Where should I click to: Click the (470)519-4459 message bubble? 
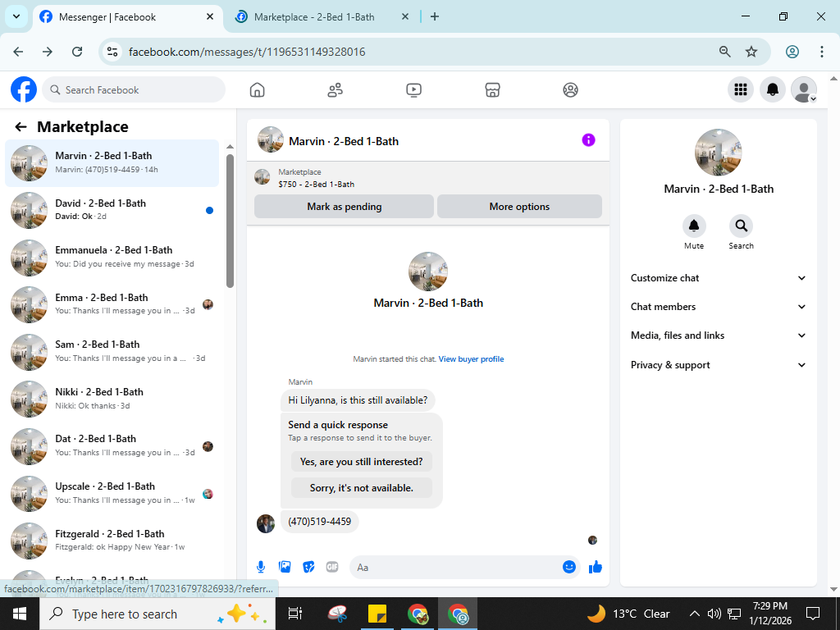320,521
